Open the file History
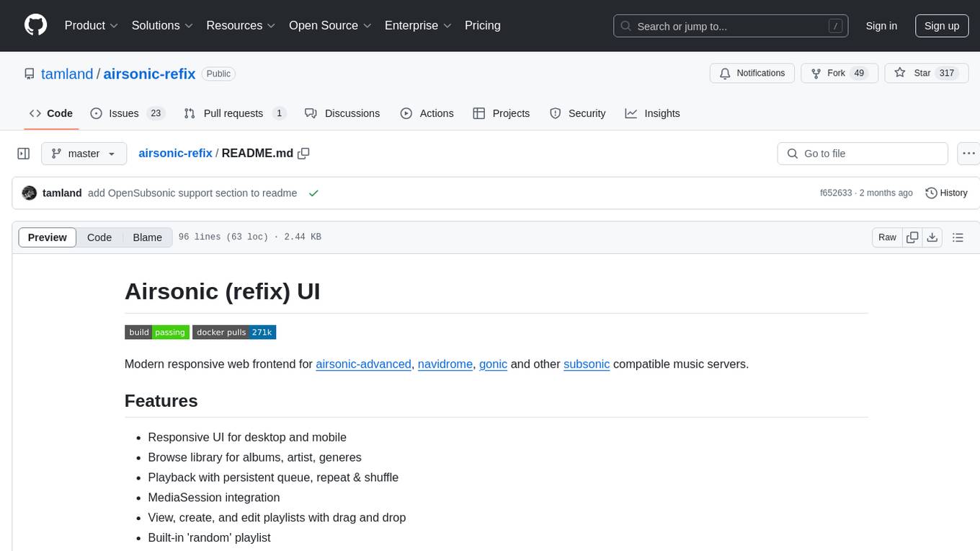 [x=946, y=193]
